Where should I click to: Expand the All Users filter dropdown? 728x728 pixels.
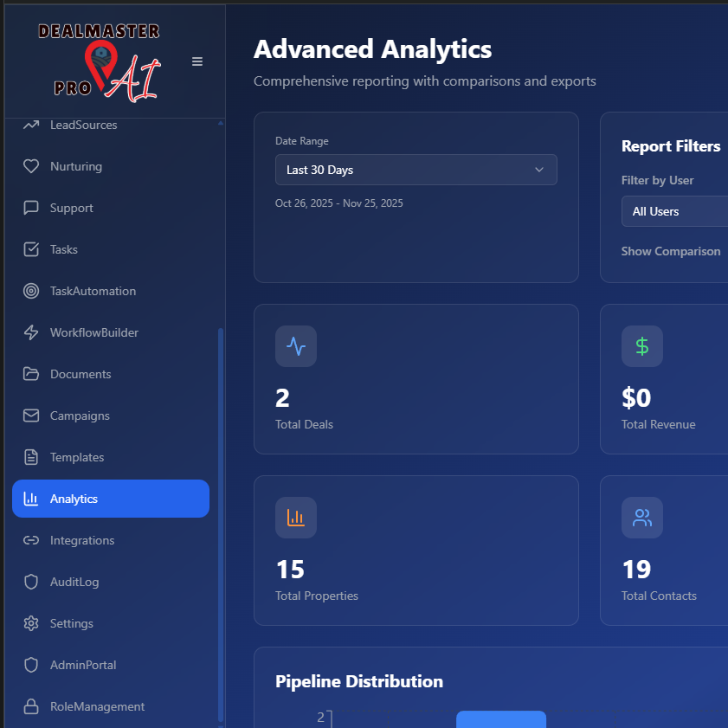(x=675, y=211)
